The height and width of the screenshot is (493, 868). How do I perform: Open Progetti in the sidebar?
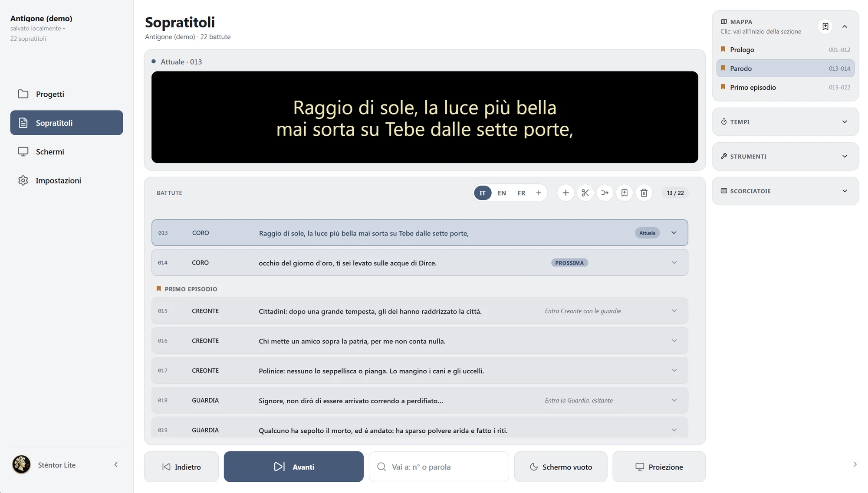tap(66, 94)
